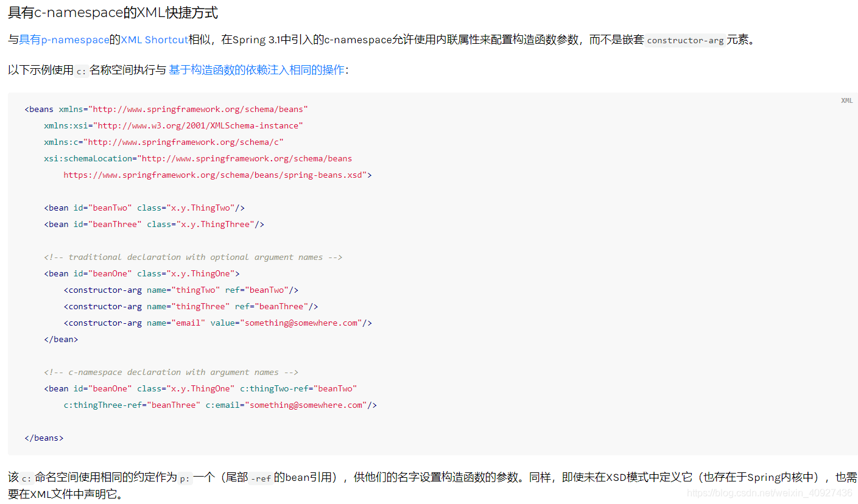Click constructor-arg name="thingThree" line

[191, 307]
